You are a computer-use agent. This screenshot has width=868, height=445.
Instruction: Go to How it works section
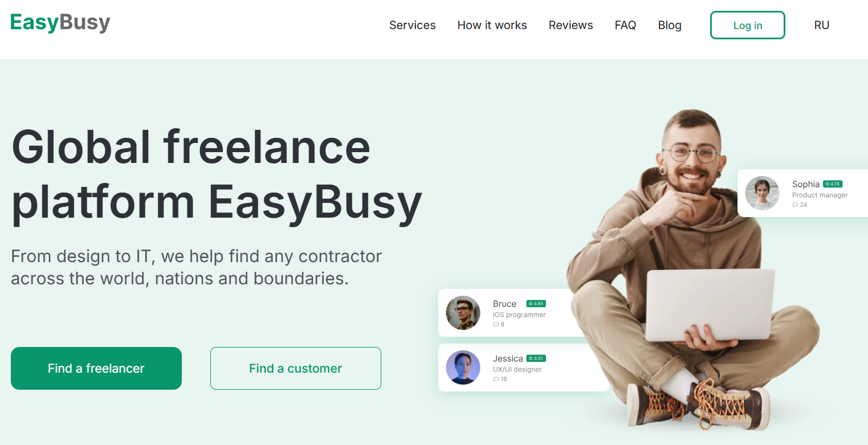(492, 25)
